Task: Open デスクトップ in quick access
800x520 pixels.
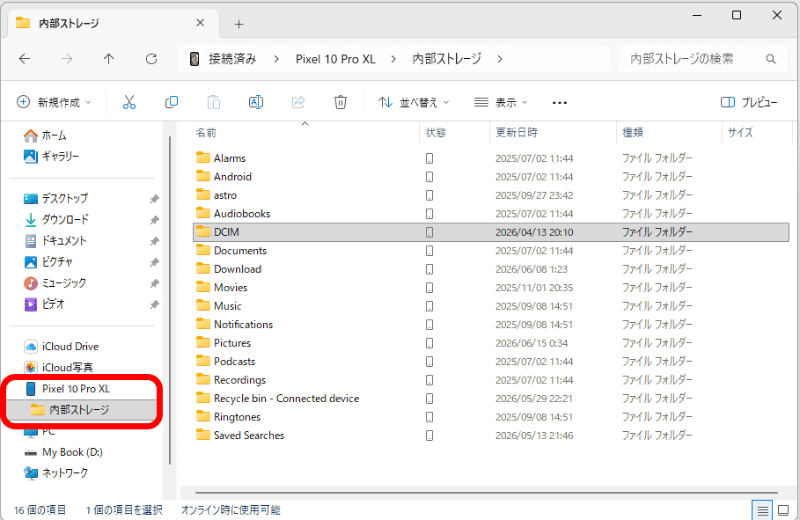Action: pyautogui.click(x=56, y=198)
